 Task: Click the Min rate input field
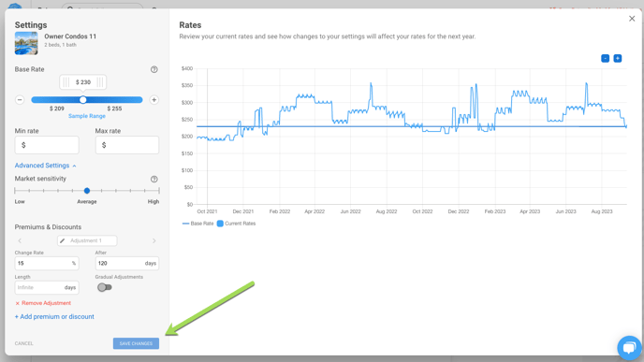[47, 145]
